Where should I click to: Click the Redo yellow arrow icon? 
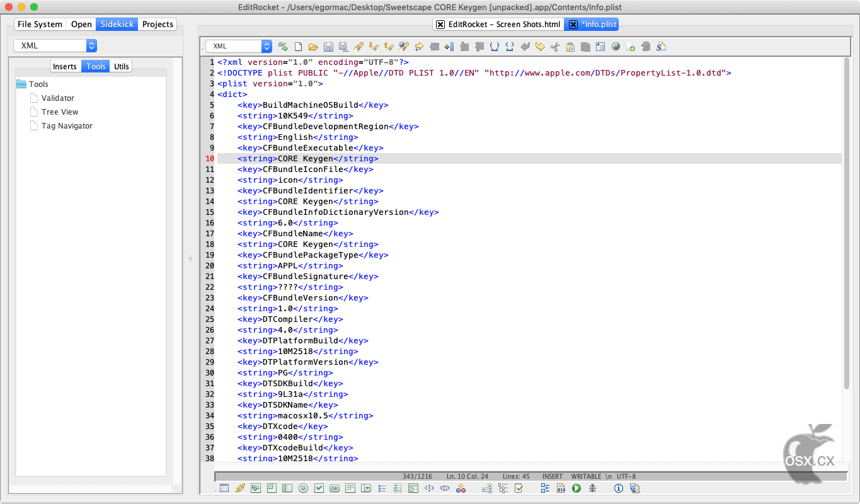[x=540, y=47]
